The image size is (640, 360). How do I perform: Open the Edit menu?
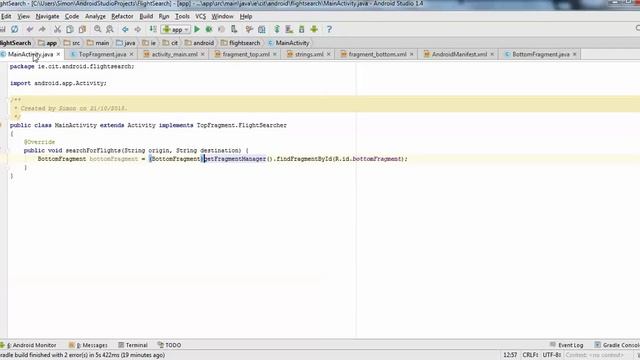coord(6,16)
